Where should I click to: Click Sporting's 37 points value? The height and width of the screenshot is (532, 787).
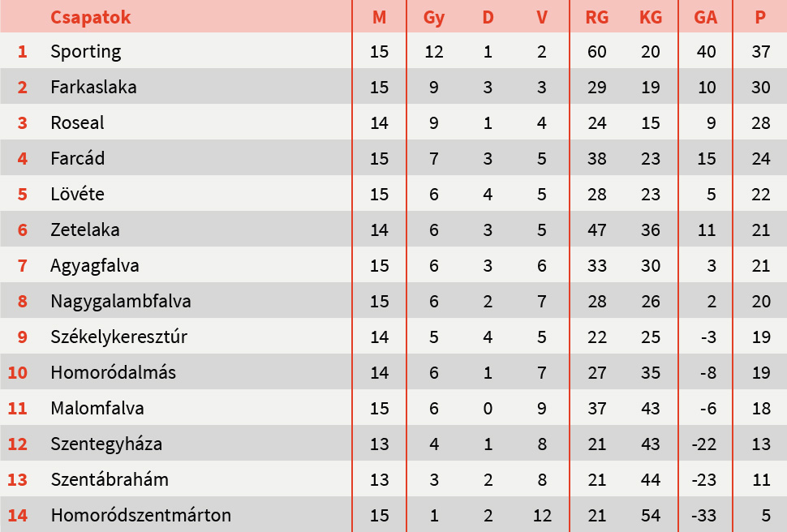click(x=760, y=51)
